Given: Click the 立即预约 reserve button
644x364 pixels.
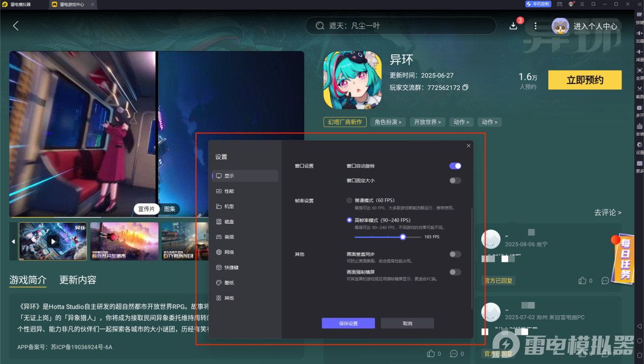Looking at the screenshot, I should tap(584, 80).
